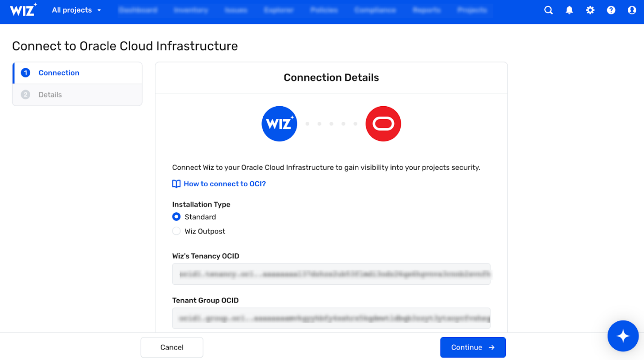
Task: Click the Continue button
Action: [x=473, y=347]
